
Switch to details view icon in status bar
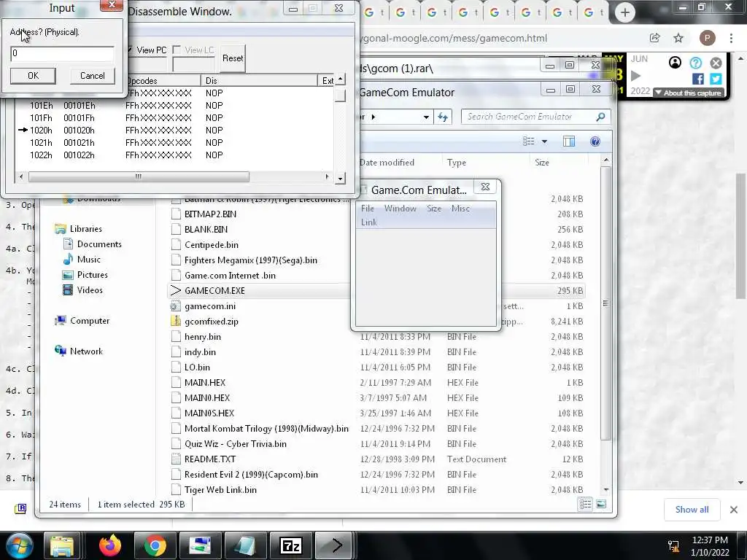(x=586, y=504)
